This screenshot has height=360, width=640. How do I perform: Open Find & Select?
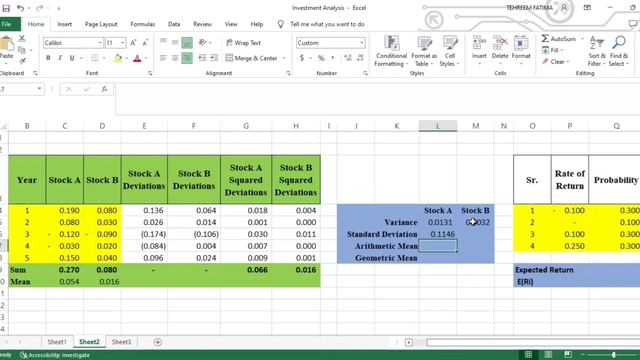point(619,51)
